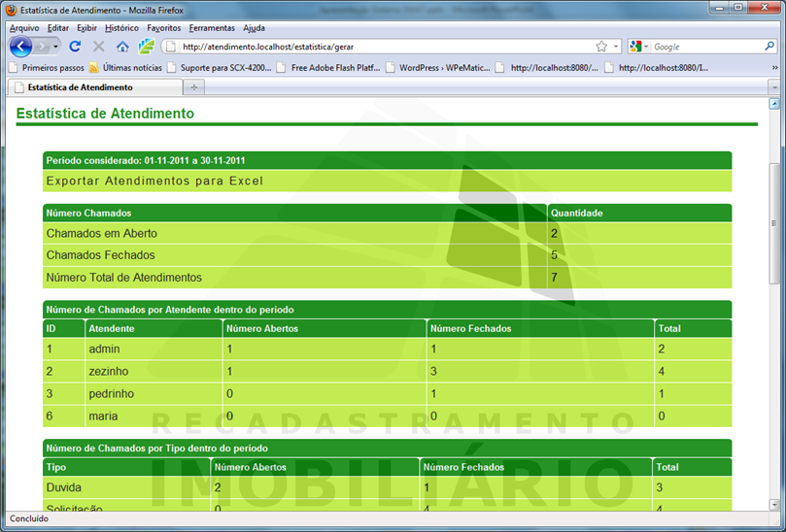Click the scrollbar up arrow
The width and height of the screenshot is (786, 532).
(774, 104)
